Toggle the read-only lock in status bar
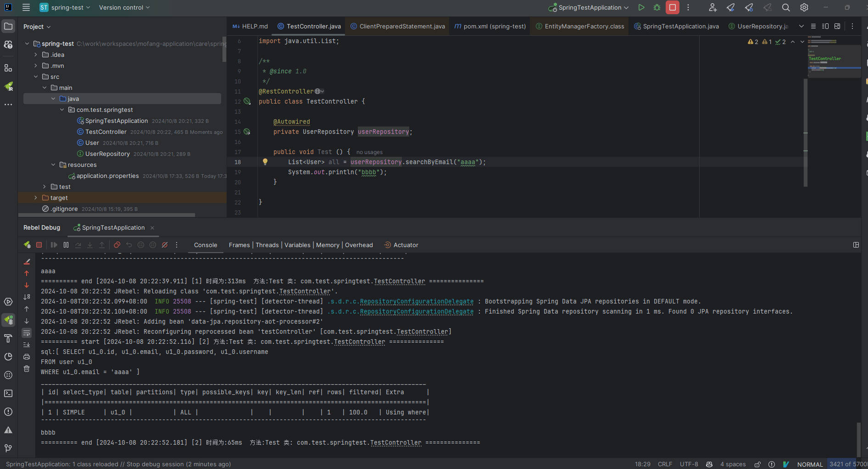 [x=757, y=464]
